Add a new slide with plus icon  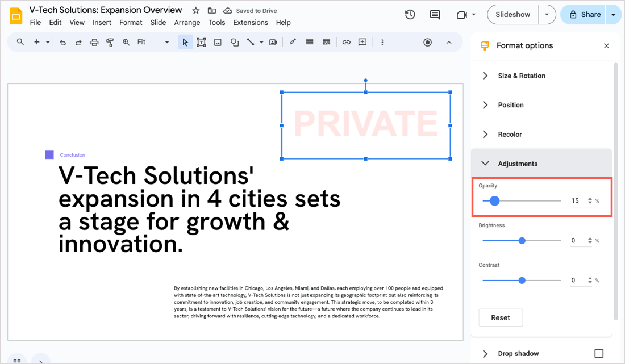37,42
